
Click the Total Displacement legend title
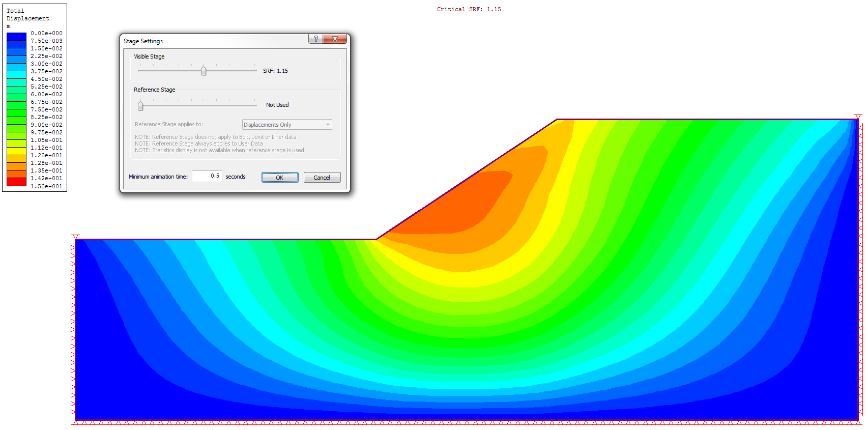pos(27,14)
